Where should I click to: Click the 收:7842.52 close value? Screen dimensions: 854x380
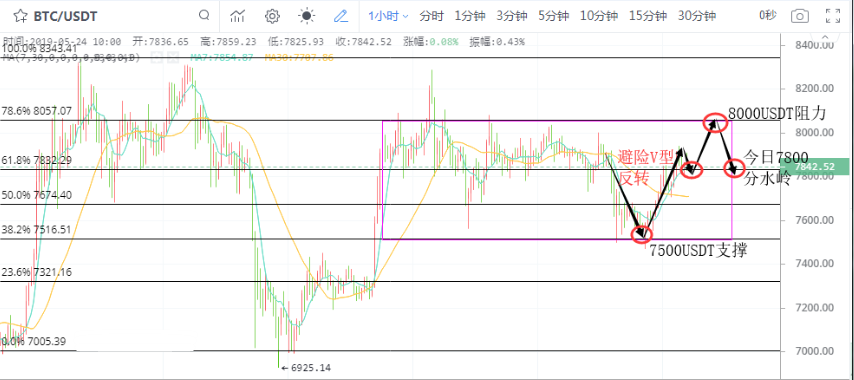(x=363, y=42)
